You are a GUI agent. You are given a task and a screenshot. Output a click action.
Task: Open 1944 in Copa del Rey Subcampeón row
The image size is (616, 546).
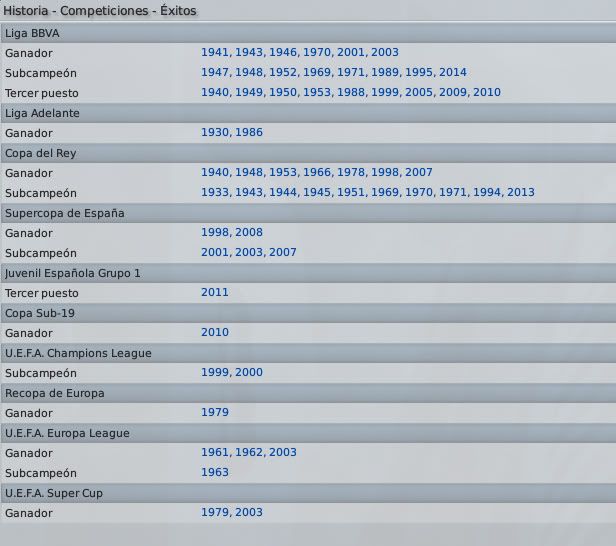[x=283, y=192]
